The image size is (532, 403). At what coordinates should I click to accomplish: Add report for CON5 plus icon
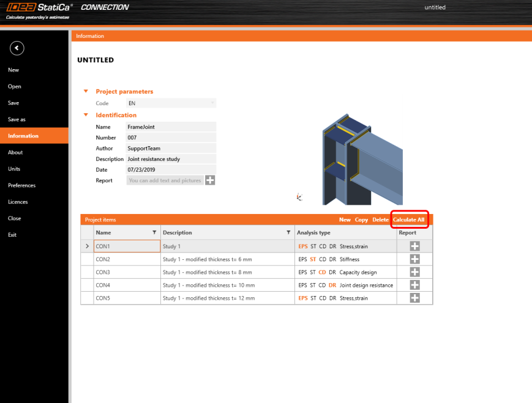click(414, 298)
